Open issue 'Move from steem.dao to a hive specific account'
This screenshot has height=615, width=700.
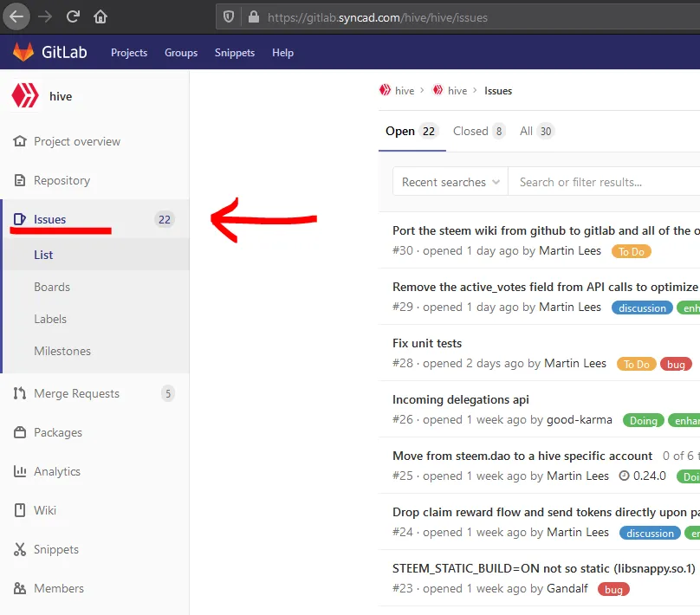pyautogui.click(x=522, y=456)
